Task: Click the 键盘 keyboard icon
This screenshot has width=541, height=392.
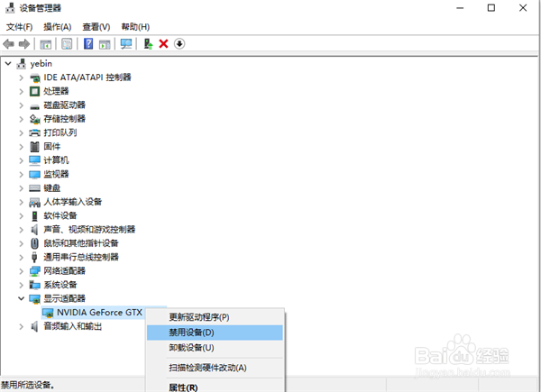Action: coord(34,188)
